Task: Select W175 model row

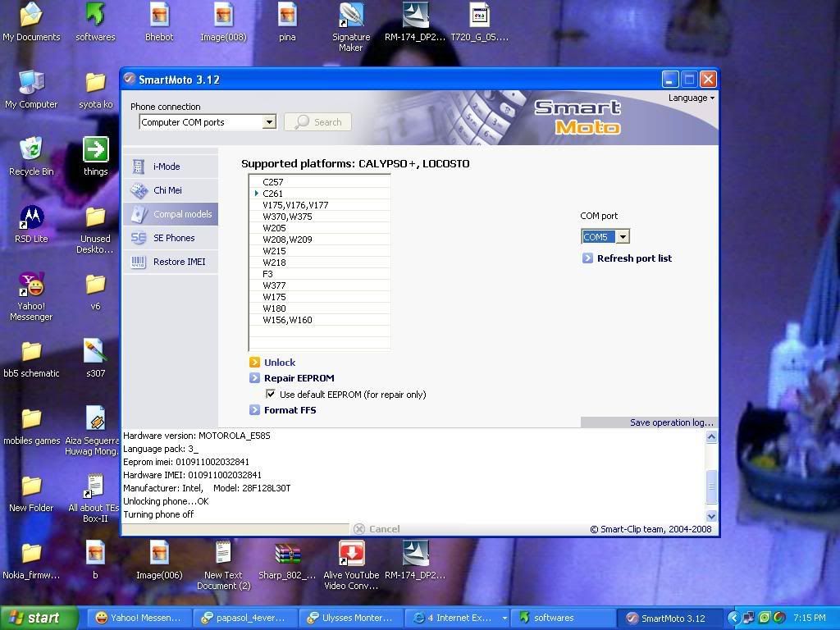Action: click(320, 297)
